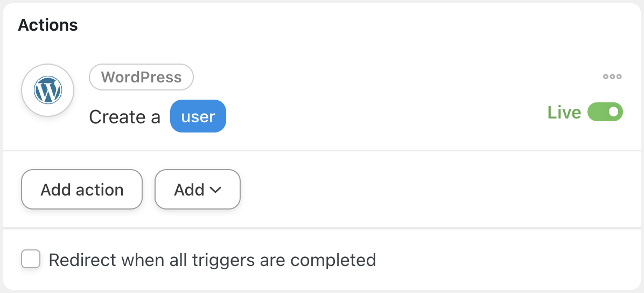Open the ellipsis menu for WordPress action
Image resolution: width=644 pixels, height=293 pixels.
612,76
